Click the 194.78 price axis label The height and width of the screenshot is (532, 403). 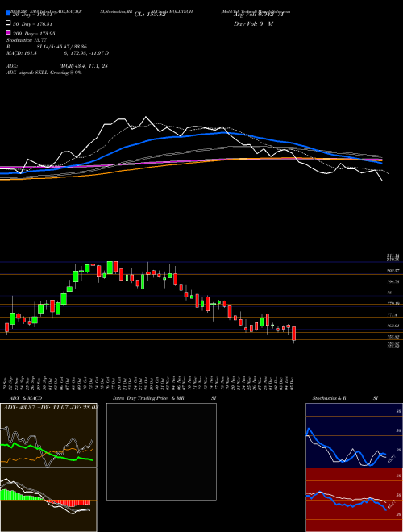pyautogui.click(x=393, y=282)
